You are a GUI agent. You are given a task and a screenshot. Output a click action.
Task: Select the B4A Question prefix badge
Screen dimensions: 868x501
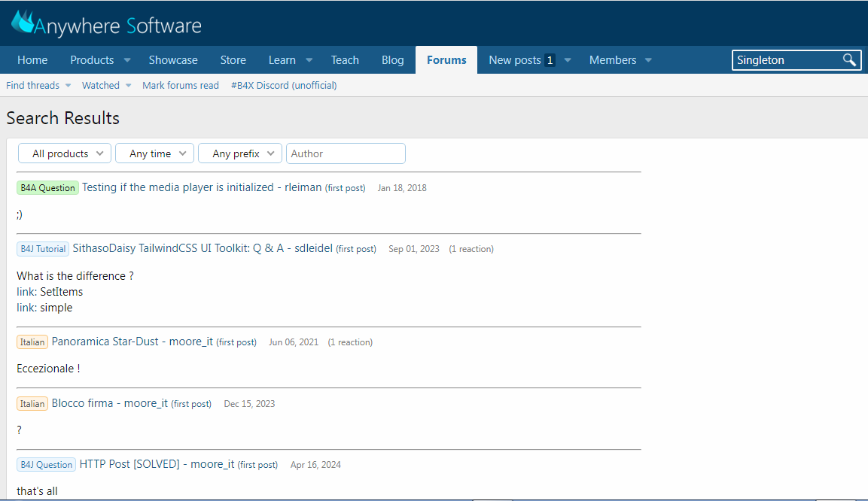tap(47, 187)
